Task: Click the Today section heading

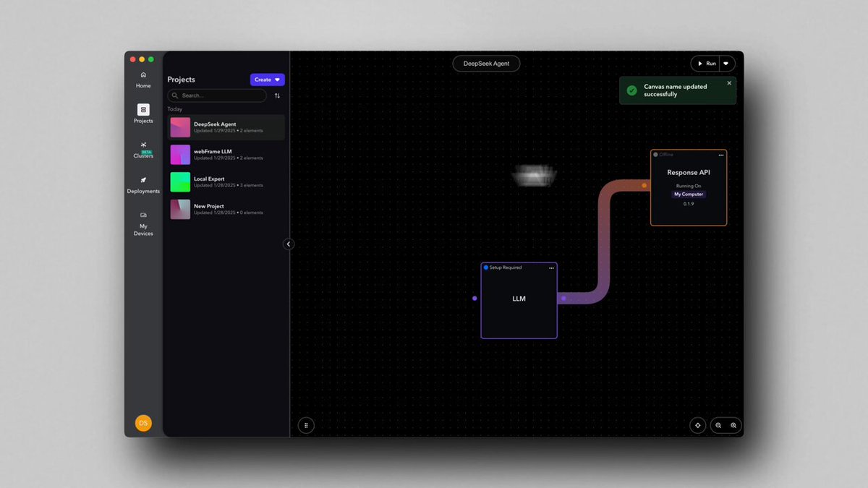Action: 175,109
